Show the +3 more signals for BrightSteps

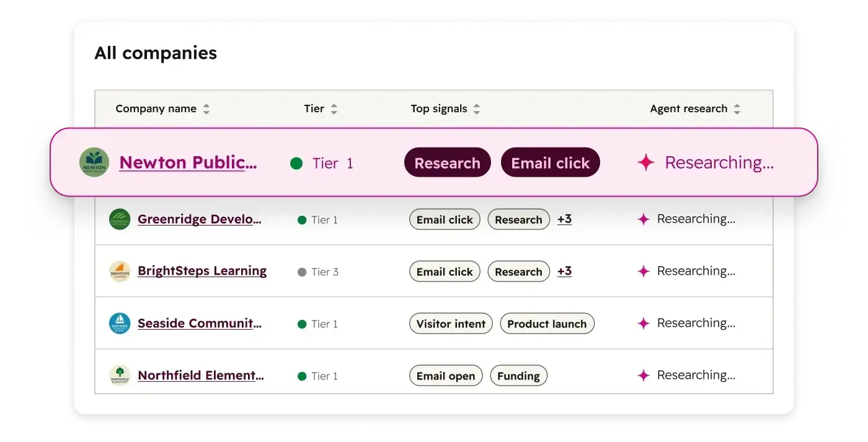[x=564, y=272]
